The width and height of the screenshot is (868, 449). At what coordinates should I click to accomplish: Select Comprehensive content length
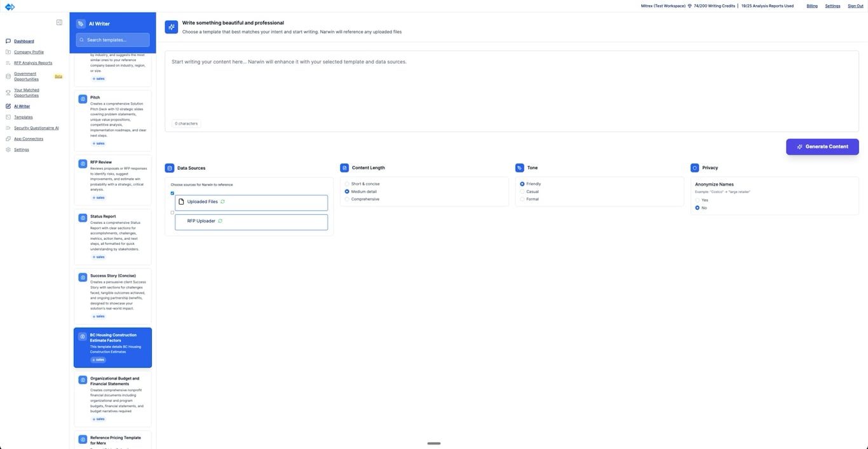pyautogui.click(x=346, y=199)
